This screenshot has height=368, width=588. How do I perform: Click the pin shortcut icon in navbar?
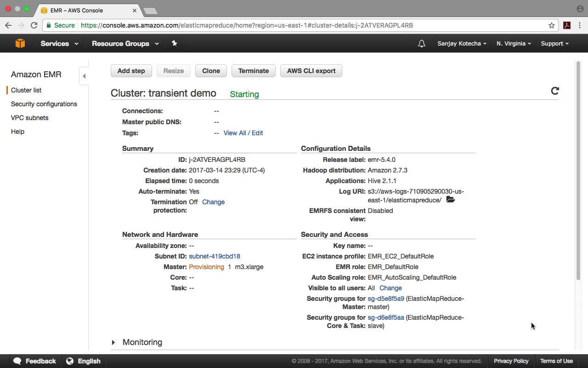pyautogui.click(x=174, y=43)
